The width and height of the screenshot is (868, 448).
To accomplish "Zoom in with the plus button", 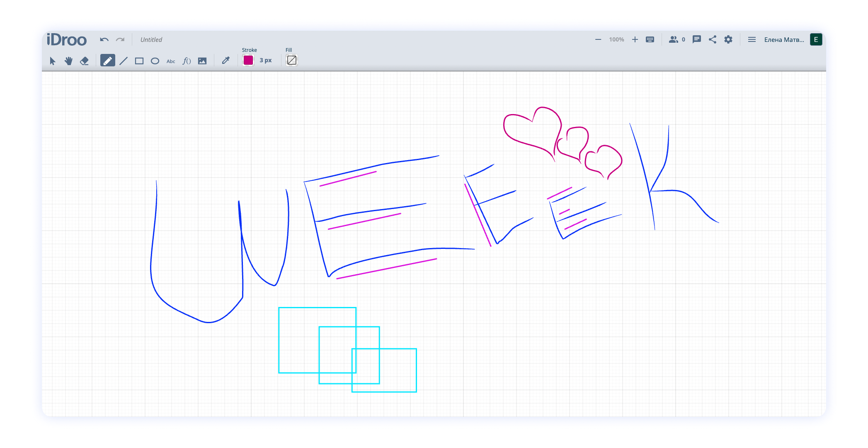I will (635, 39).
